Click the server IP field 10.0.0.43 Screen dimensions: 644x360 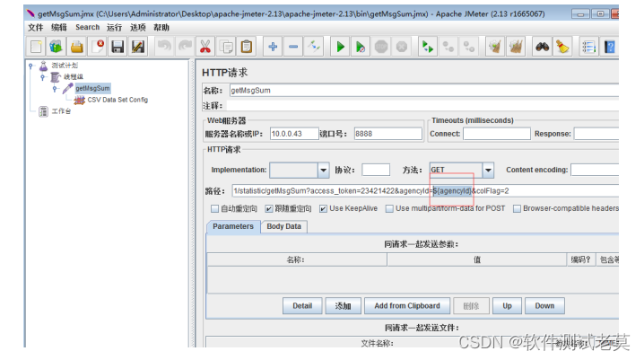(294, 134)
